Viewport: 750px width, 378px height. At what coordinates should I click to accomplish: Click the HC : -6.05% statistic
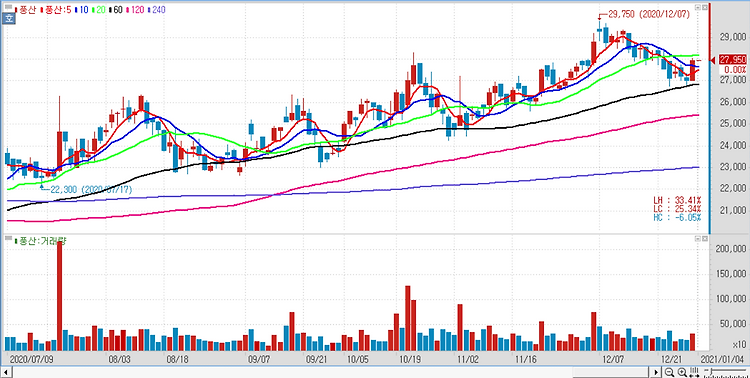pos(678,218)
